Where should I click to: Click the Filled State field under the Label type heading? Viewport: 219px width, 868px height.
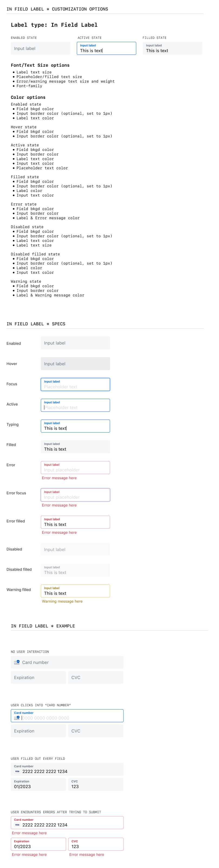pyautogui.click(x=172, y=48)
